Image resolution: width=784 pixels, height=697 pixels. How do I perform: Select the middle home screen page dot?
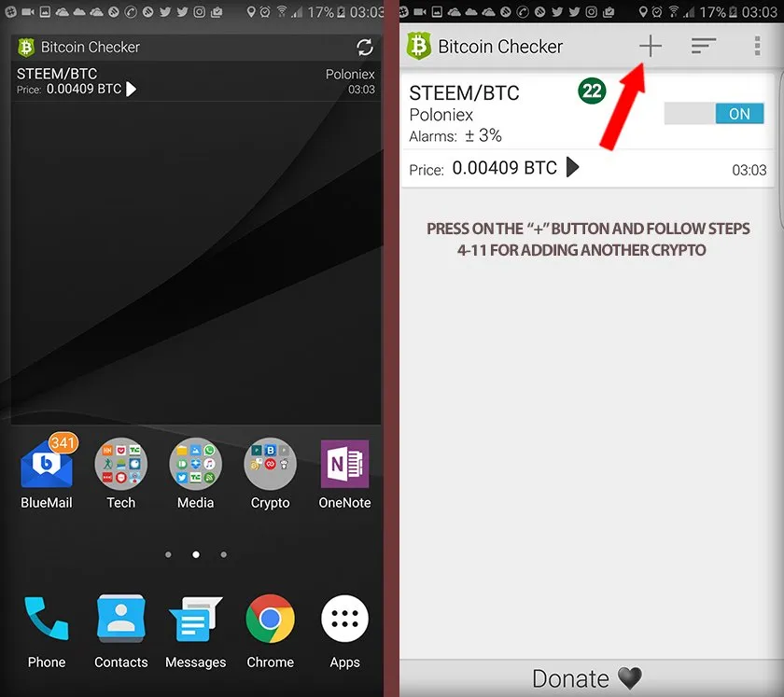pos(196,554)
